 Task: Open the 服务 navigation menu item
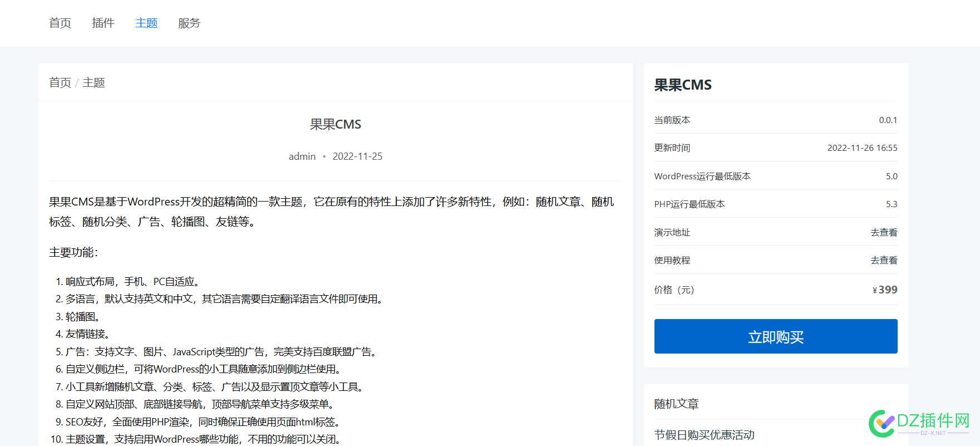point(189,23)
